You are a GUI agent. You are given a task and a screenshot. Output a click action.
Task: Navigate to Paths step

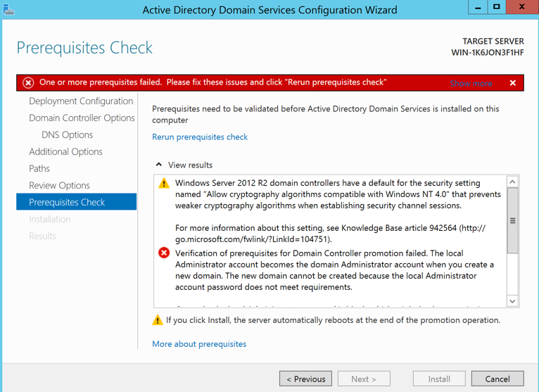[x=39, y=168]
